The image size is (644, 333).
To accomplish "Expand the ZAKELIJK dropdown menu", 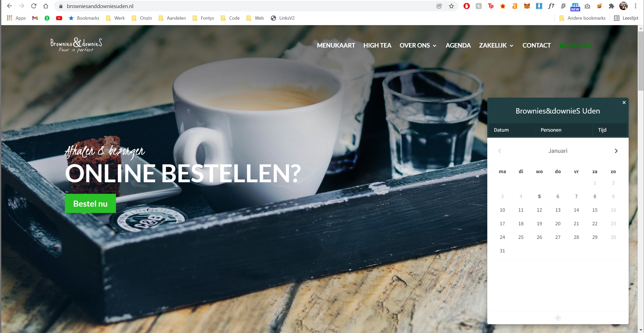I will pyautogui.click(x=496, y=45).
